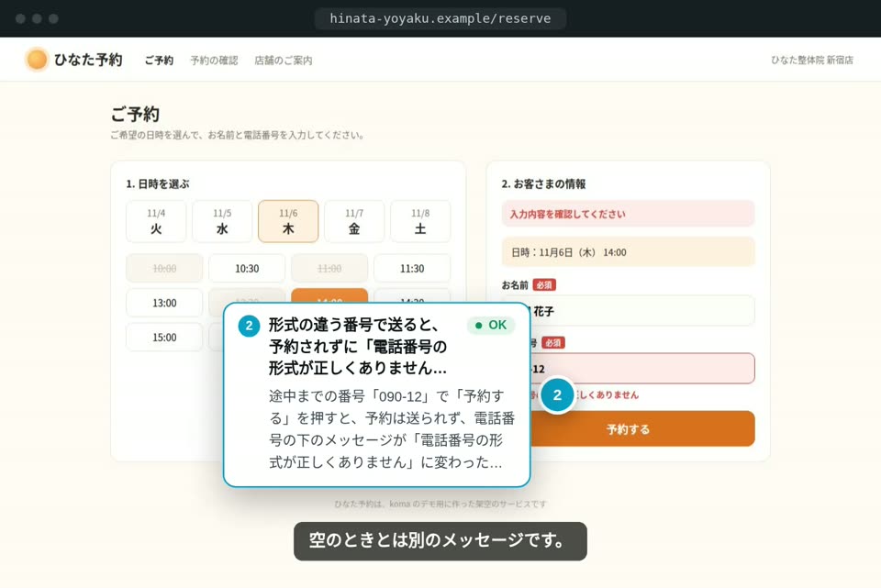881x588 pixels.
Task: Select the 11/6 木 date
Action: coord(288,221)
